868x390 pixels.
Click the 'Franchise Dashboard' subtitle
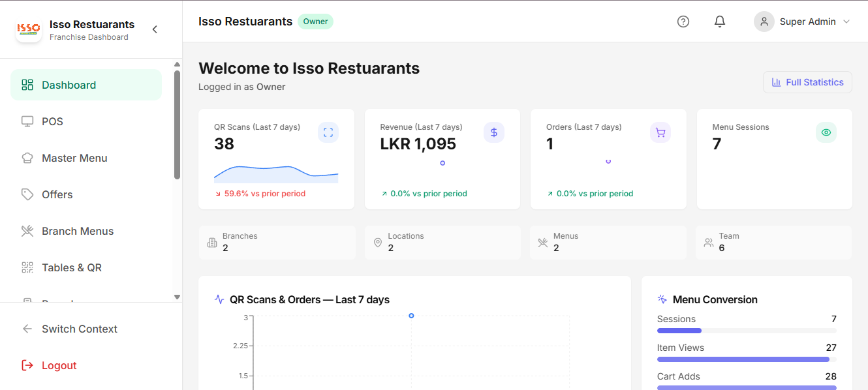[x=89, y=37]
